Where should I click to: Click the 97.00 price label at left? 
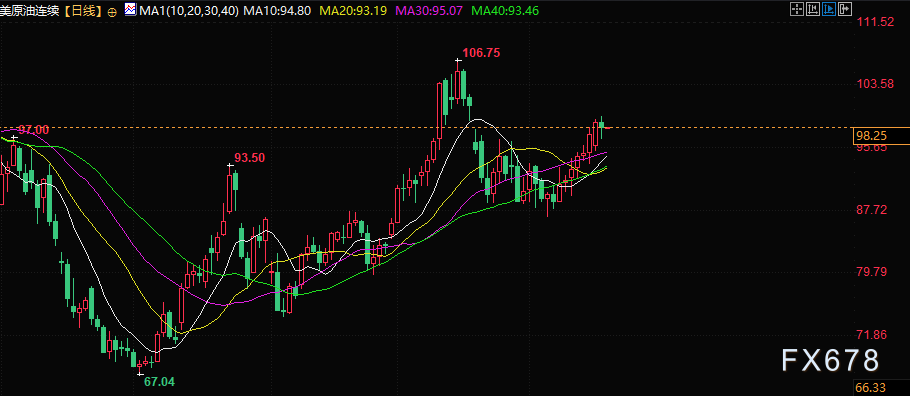coord(33,129)
